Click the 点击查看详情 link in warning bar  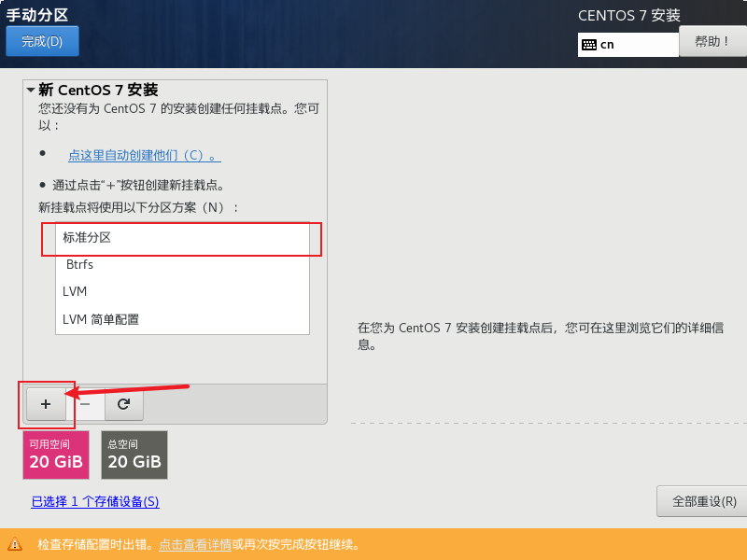point(195,544)
